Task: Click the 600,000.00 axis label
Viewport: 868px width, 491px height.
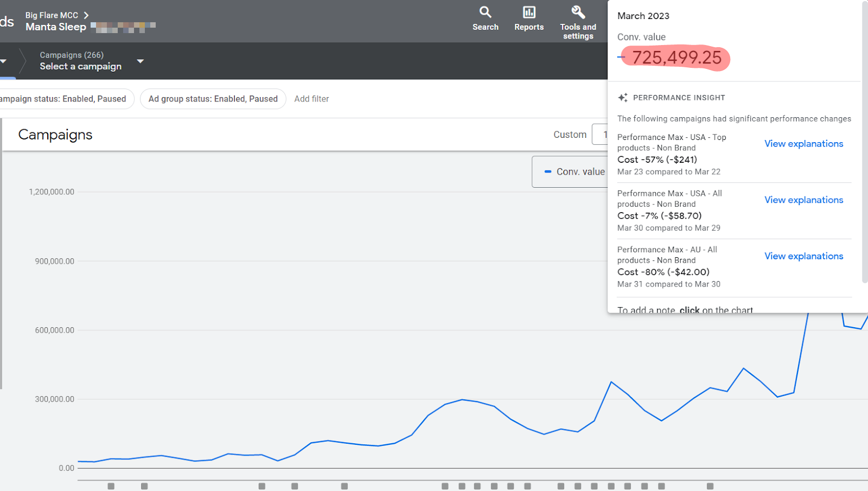Action: point(54,330)
